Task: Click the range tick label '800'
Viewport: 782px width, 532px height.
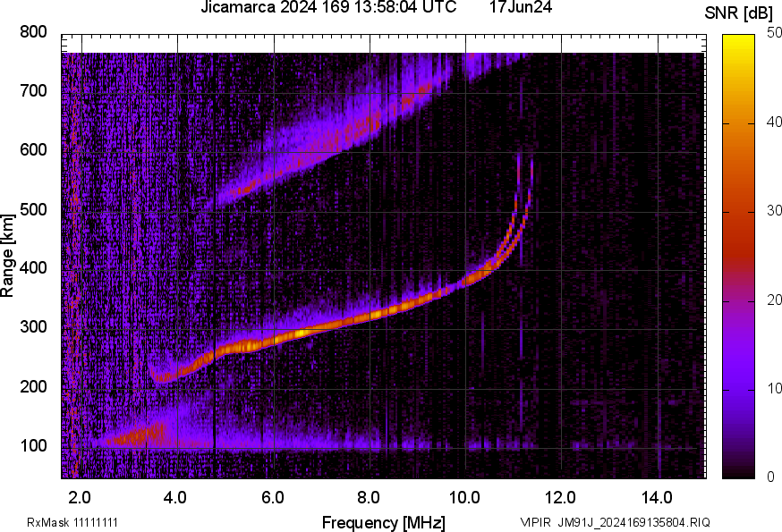Action: [33, 32]
